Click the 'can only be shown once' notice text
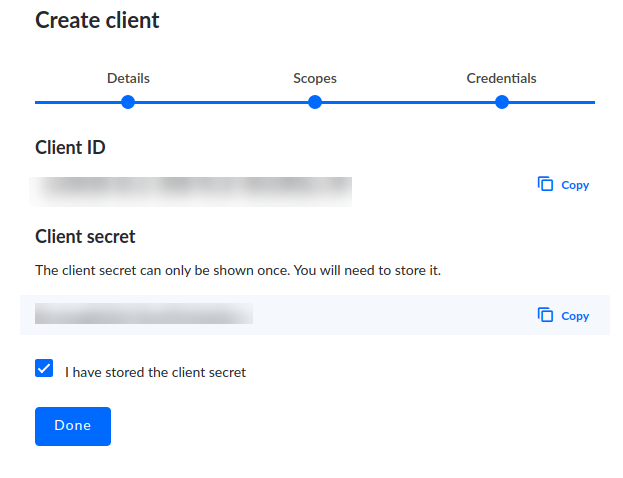The height and width of the screenshot is (478, 623). click(x=238, y=270)
